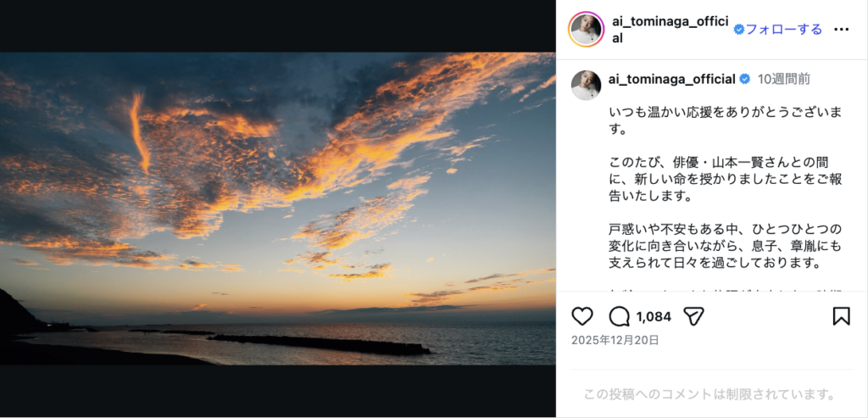The image size is (868, 418).
Task: Open more options three-dot menu
Action: pyautogui.click(x=841, y=30)
